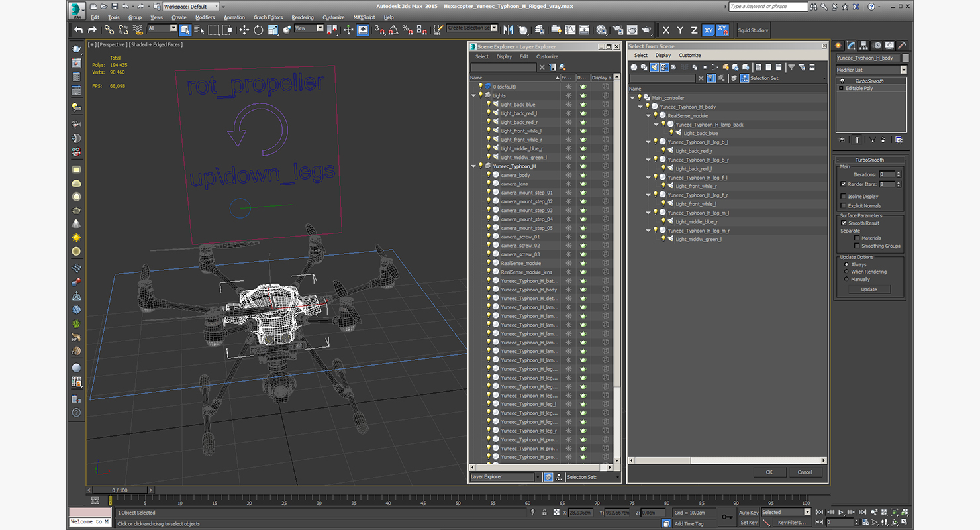
Task: Collapse RealSense_module node in Select From Scene
Action: (x=648, y=115)
